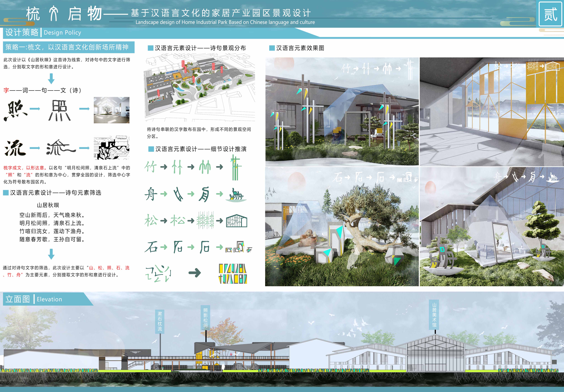Click the line 字——词——句——文（诗）
Viewport: 564px width, 392px height.
click(43, 90)
